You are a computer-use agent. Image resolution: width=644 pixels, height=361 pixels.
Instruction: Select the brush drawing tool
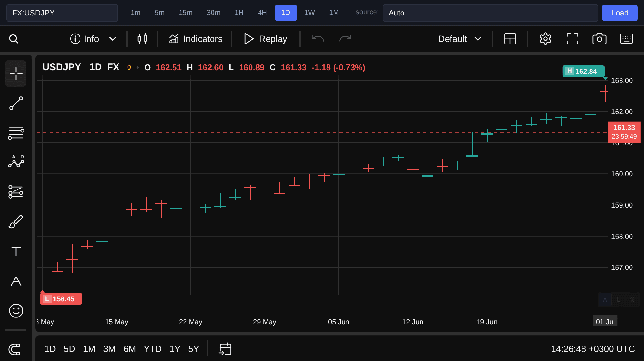click(16, 221)
